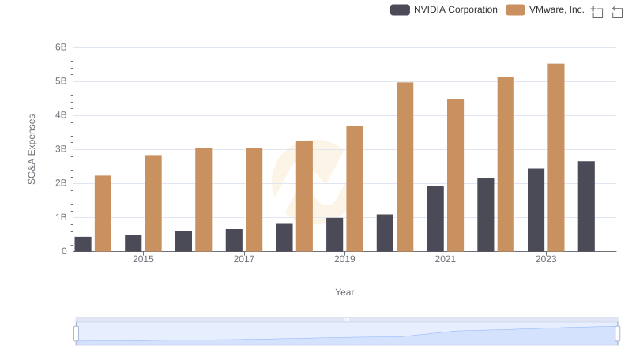Select the 2020 NVIDIA bar
Image resolution: width=632 pixels, height=364 pixels.
pyautogui.click(x=385, y=233)
